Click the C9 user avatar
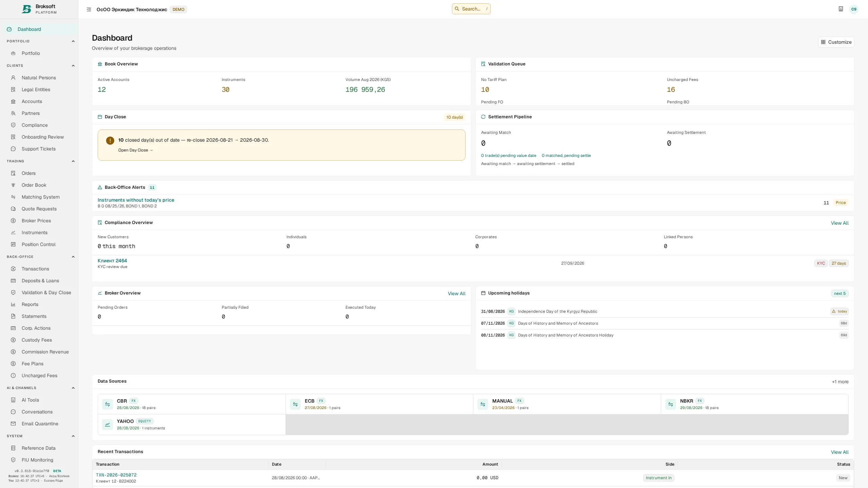The height and width of the screenshot is (488, 868). 854,9
